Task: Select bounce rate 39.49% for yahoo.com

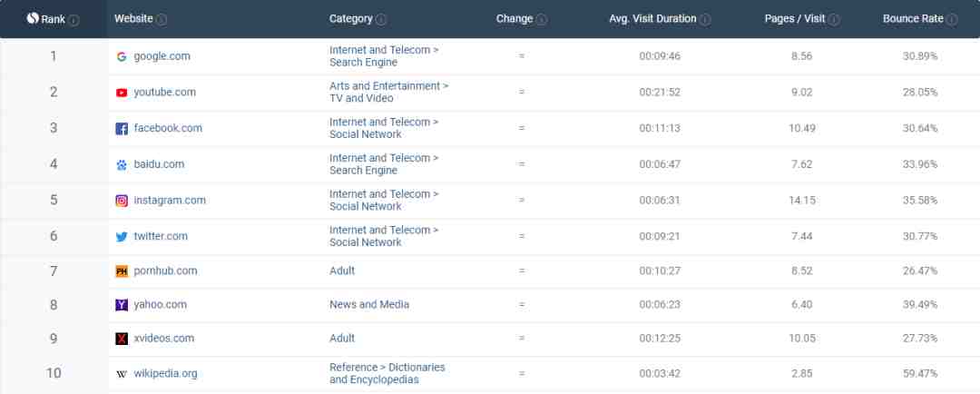Action: pos(920,304)
